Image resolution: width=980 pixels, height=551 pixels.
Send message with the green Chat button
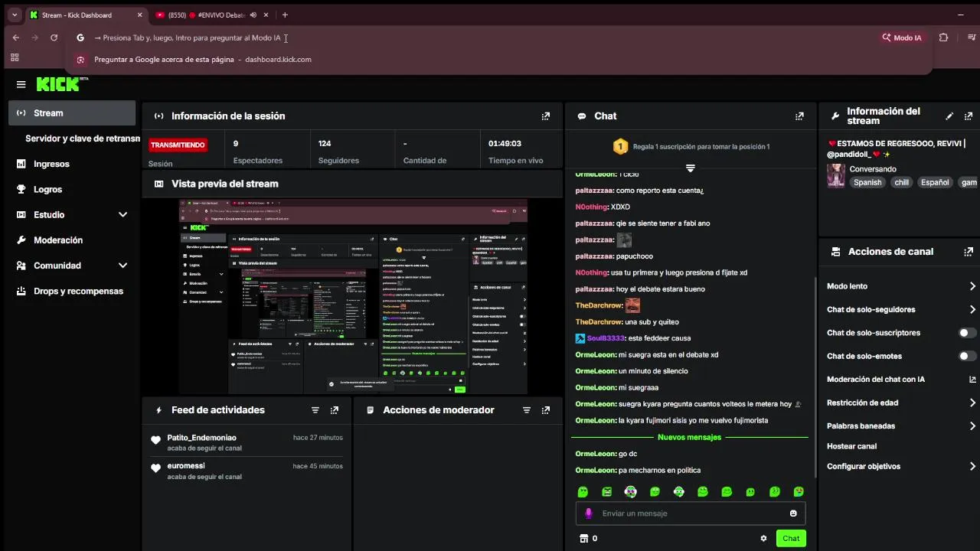791,538
